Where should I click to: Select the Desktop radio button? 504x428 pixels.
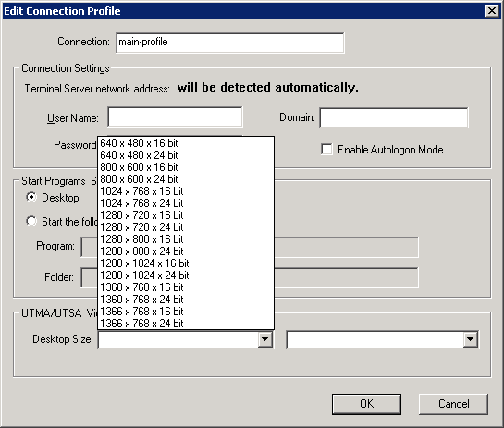click(31, 197)
